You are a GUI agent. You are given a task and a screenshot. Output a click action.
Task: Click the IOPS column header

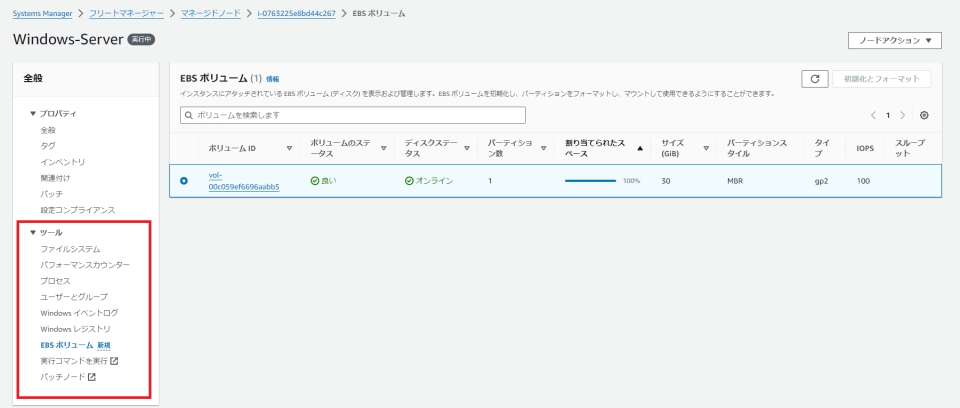pyautogui.click(x=865, y=148)
